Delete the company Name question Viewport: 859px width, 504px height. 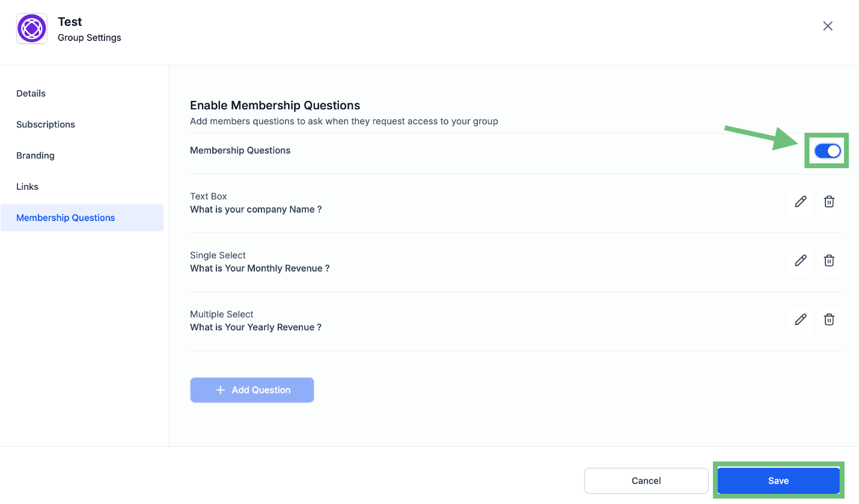coord(829,202)
